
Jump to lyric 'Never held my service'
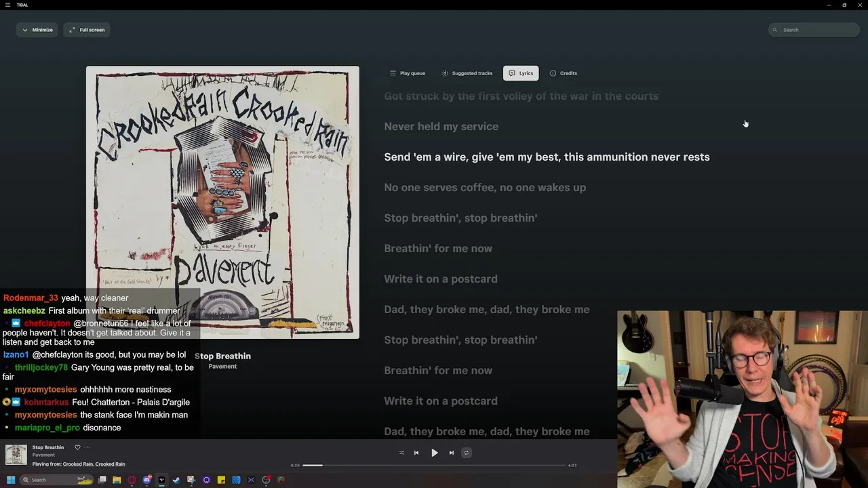pyautogui.click(x=441, y=127)
